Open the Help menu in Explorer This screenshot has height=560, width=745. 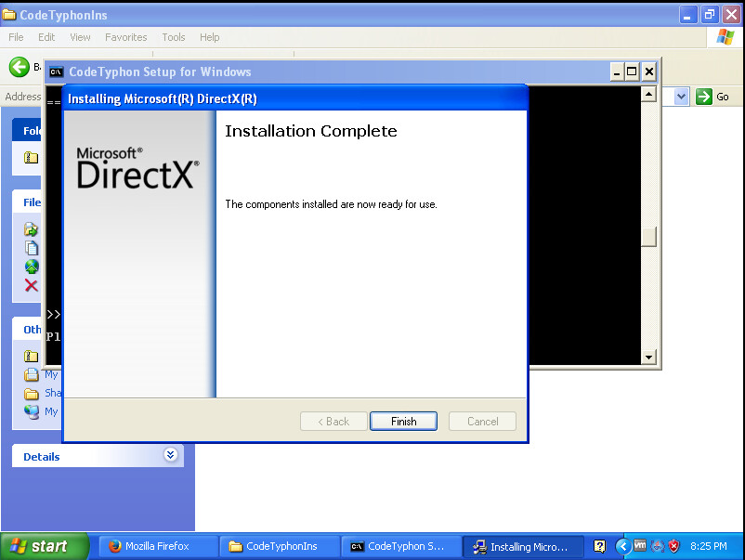pyautogui.click(x=210, y=37)
